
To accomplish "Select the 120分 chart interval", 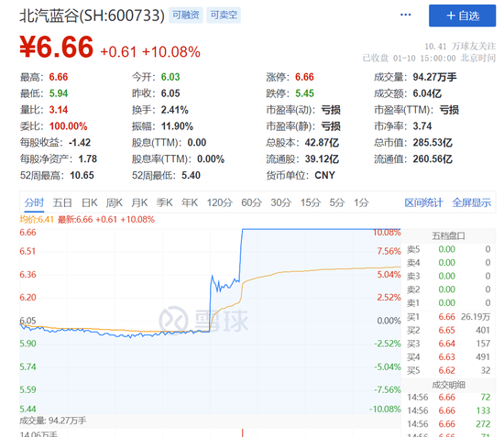I will (x=220, y=202).
